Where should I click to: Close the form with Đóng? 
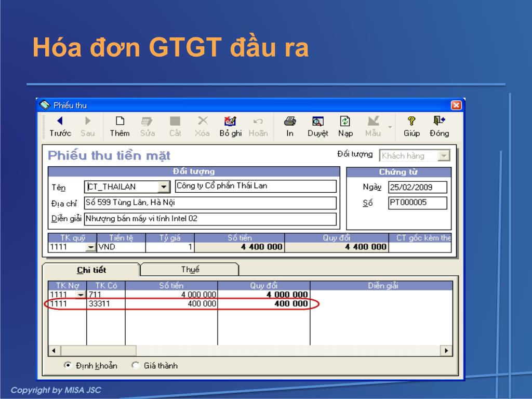(440, 126)
